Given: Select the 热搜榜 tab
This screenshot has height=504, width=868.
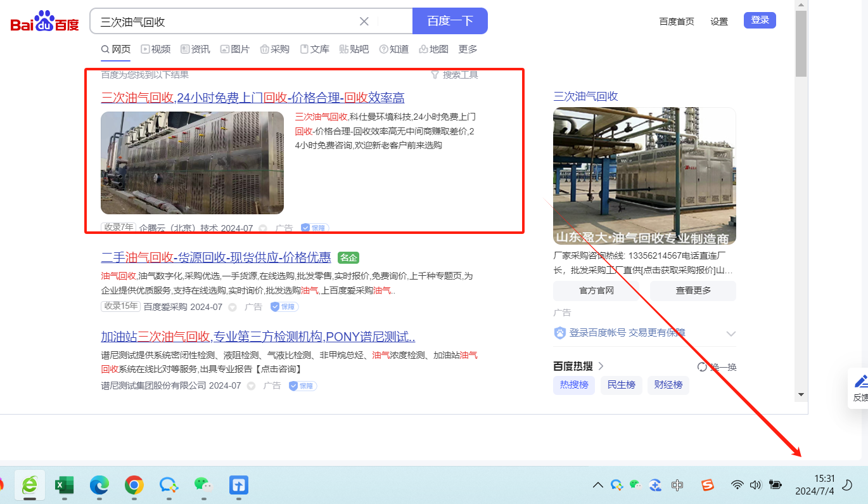Looking at the screenshot, I should click(x=574, y=385).
